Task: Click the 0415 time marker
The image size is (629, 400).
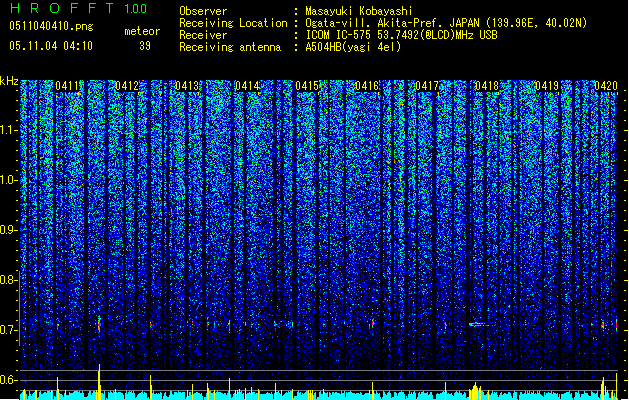Action: click(307, 86)
